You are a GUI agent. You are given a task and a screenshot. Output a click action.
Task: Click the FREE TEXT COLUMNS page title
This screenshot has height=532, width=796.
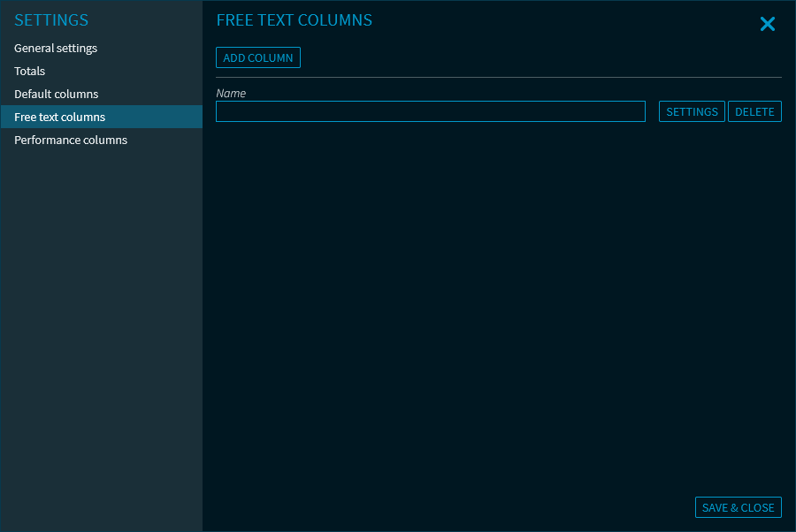(294, 20)
